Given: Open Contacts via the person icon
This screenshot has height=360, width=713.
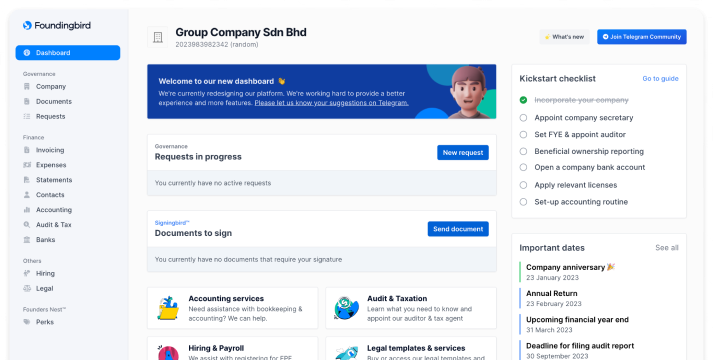Looking at the screenshot, I should 27,195.
